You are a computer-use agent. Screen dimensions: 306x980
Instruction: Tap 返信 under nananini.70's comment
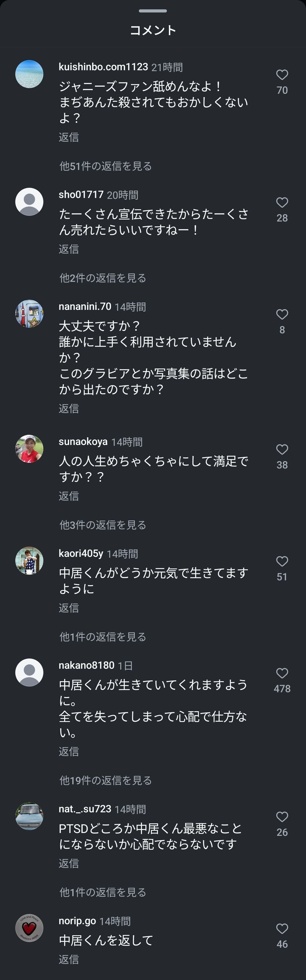(69, 409)
